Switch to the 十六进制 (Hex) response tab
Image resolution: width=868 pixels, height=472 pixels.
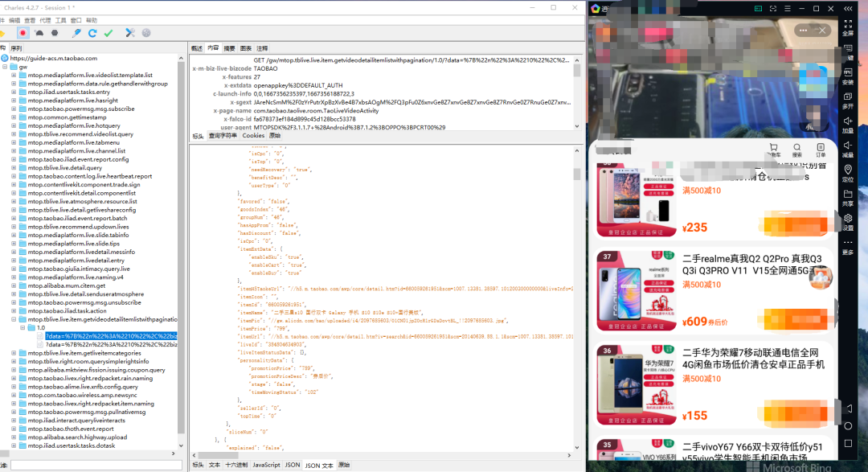(236, 466)
